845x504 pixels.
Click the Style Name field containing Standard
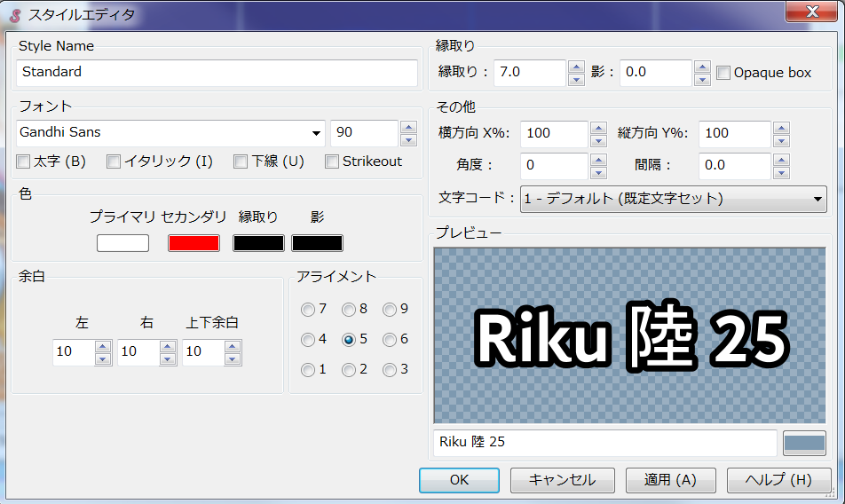tap(217, 73)
